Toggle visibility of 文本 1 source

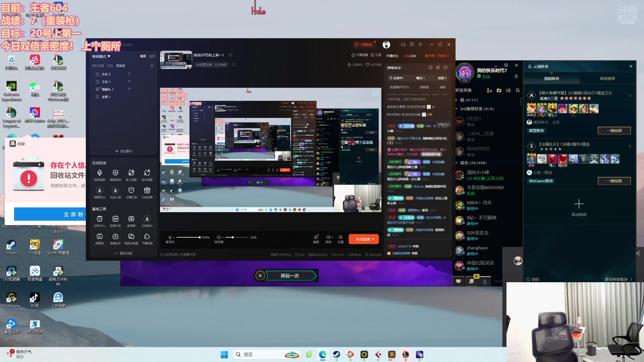[129, 81]
